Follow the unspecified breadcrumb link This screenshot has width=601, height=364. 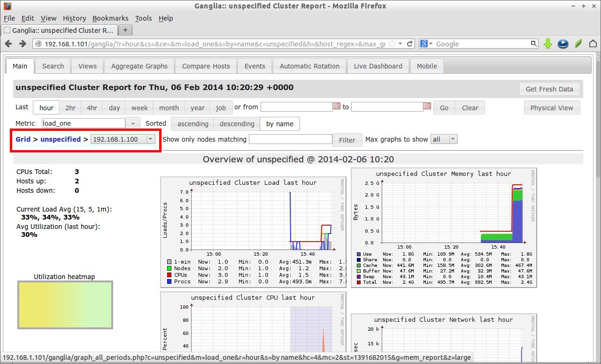61,139
